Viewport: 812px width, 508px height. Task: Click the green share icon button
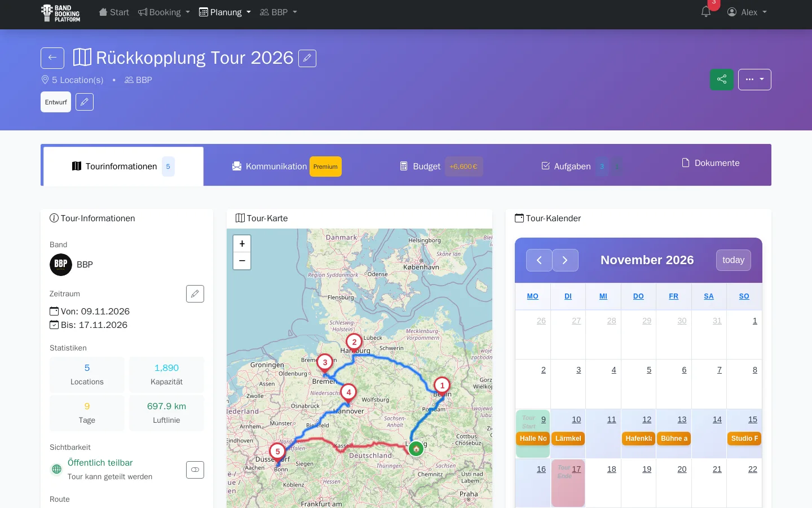tap(722, 80)
